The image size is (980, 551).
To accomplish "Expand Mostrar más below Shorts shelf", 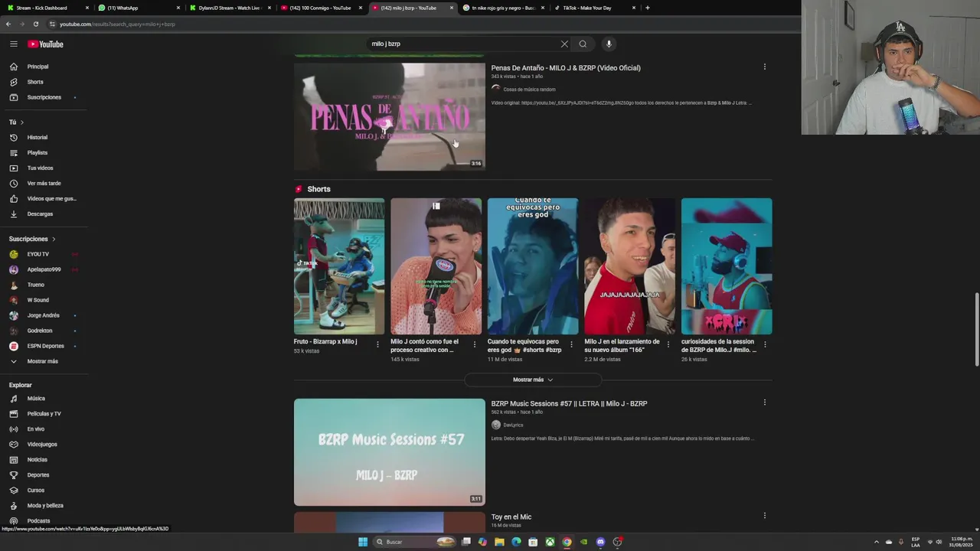I will coord(533,380).
